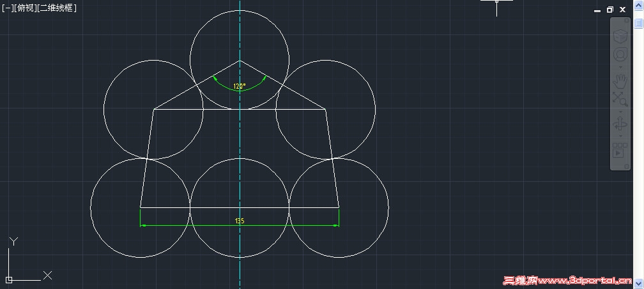Expand the SteeringWheels dropdown arrow
644x289 pixels.
[620, 67]
